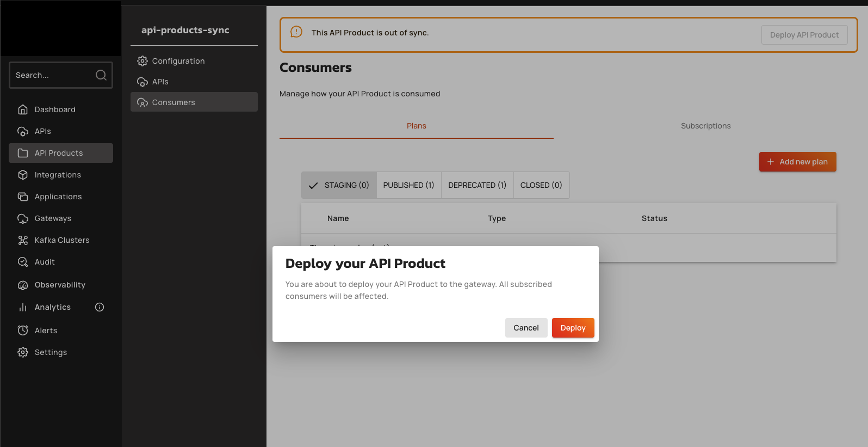The height and width of the screenshot is (447, 868).
Task: Confirm with the Deploy button
Action: click(573, 328)
